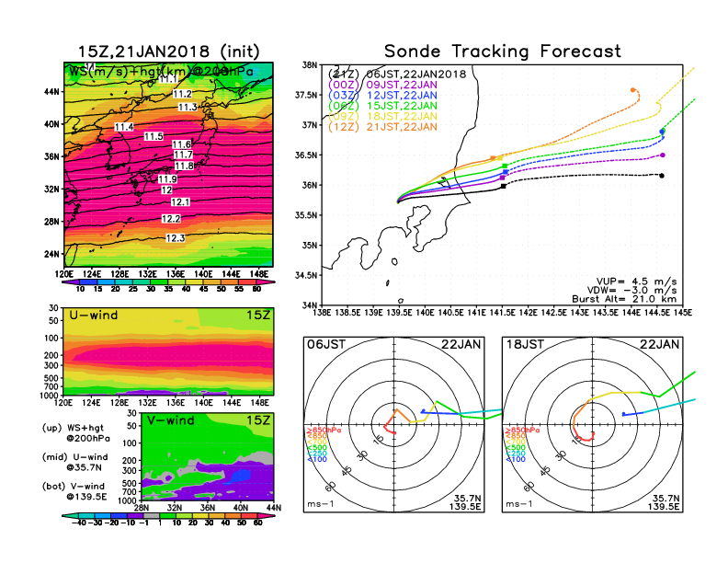The image size is (728, 563).
Task: Click the 'Sonde Tracking Forecast' heading
Action: pyautogui.click(x=503, y=52)
